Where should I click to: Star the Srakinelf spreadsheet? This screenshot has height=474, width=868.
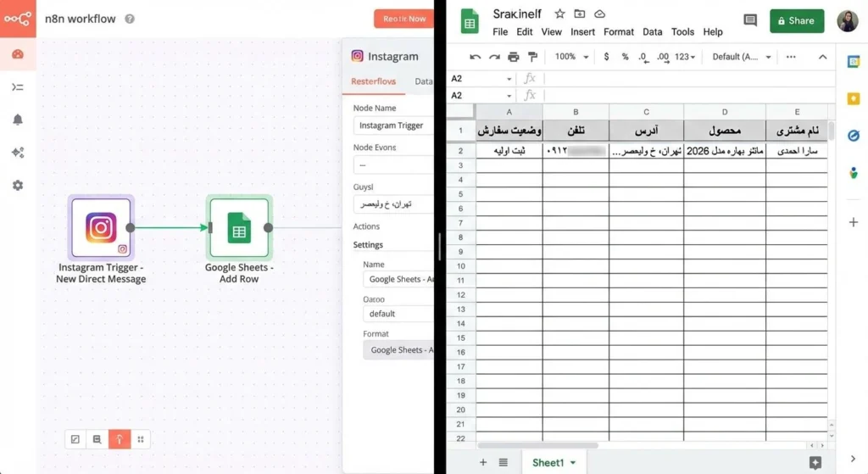[x=559, y=14]
